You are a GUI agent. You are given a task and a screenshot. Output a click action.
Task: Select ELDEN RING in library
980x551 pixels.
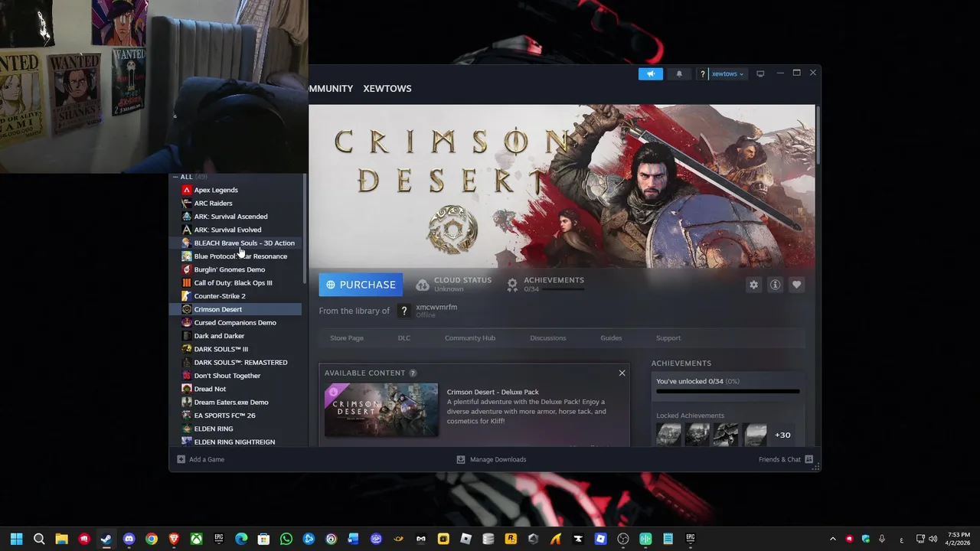point(236,429)
